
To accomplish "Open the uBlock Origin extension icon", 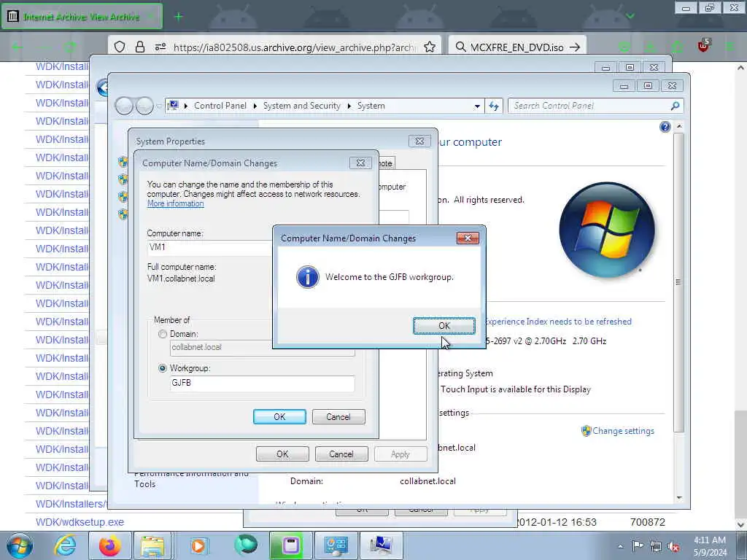I will [703, 46].
